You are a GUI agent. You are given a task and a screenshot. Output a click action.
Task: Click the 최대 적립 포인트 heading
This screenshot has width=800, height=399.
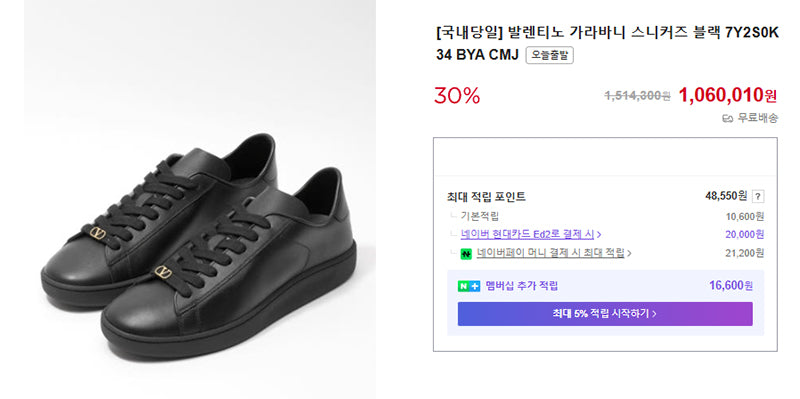tap(486, 196)
